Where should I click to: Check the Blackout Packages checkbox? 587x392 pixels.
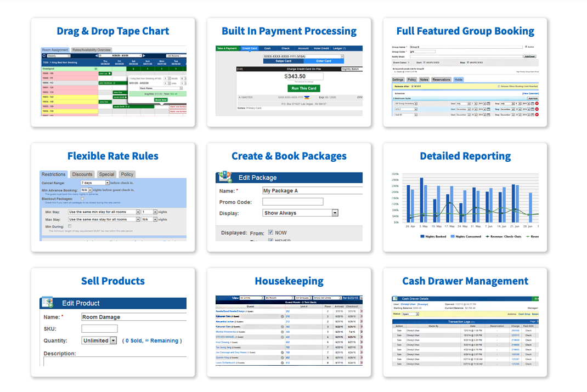[82, 198]
